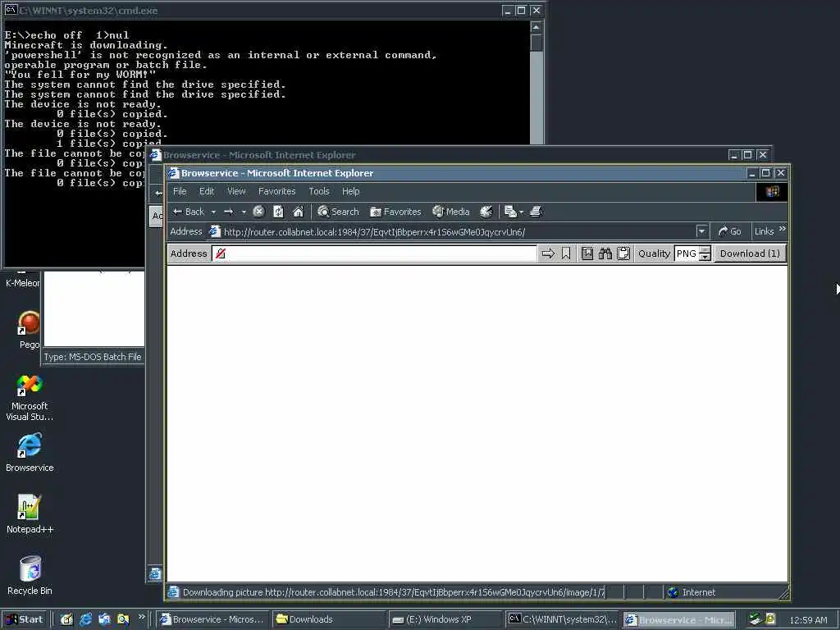Switch to (E:) Windows XP taskbar button
Image resolution: width=840 pixels, height=630 pixels.
pyautogui.click(x=444, y=619)
